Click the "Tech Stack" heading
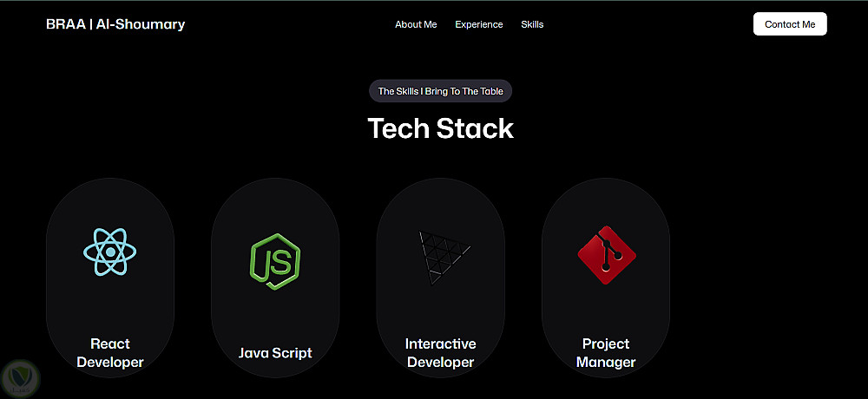The width and height of the screenshot is (868, 399). (441, 128)
